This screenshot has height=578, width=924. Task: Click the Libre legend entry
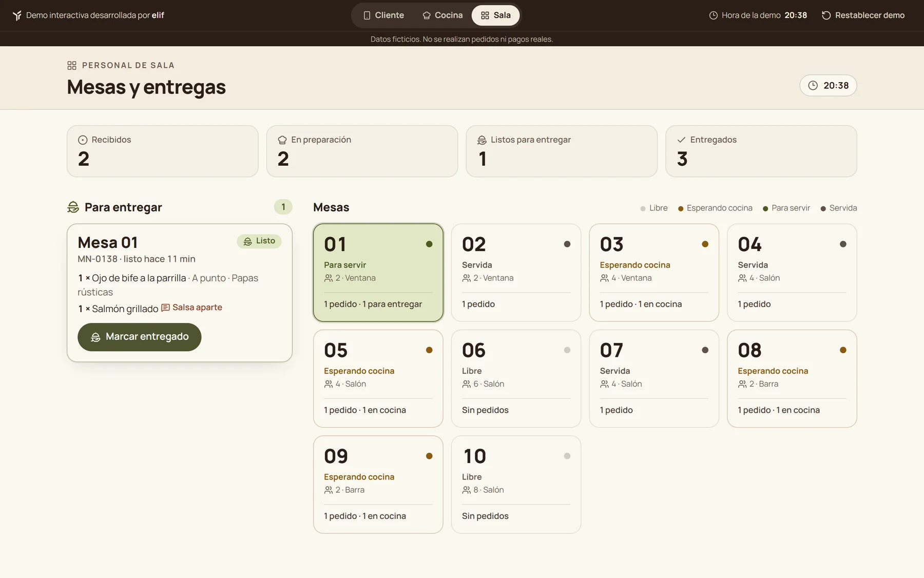point(654,208)
